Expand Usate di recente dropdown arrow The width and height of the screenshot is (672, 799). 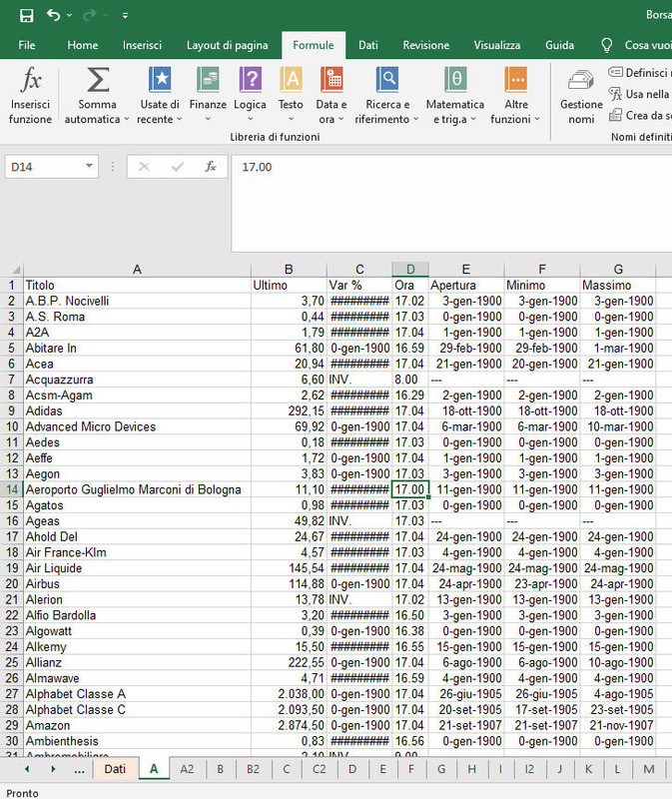point(179,119)
